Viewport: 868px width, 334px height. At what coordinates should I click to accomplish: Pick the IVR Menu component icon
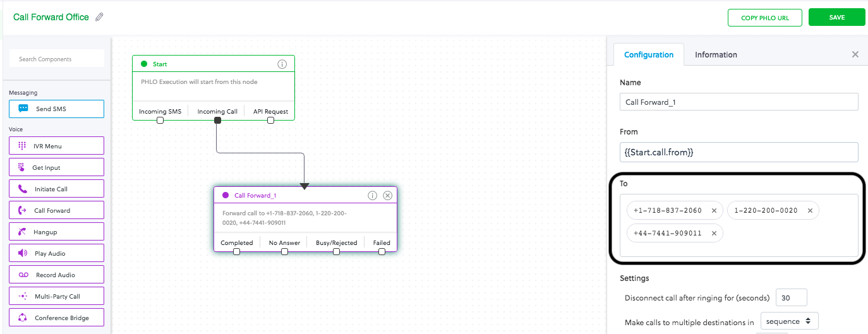click(x=23, y=146)
